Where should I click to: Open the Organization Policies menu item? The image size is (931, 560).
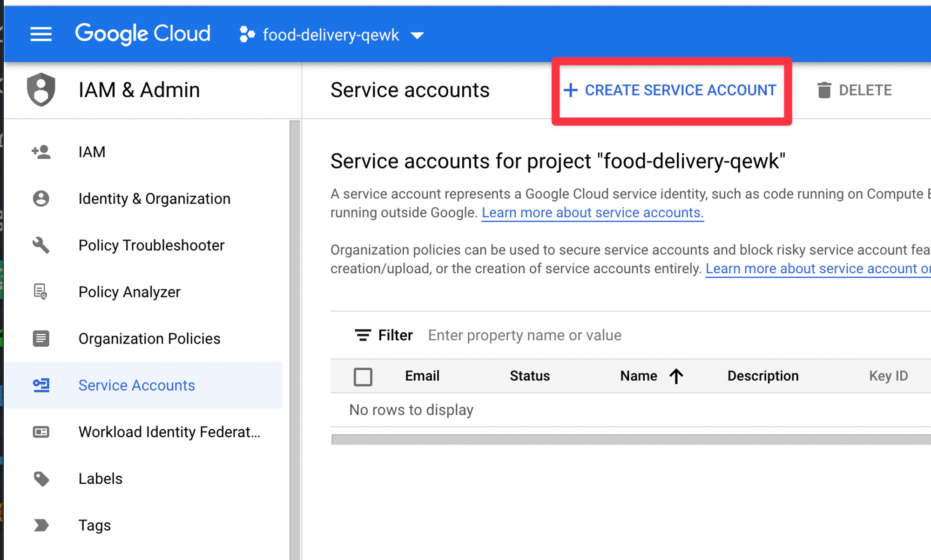click(149, 338)
